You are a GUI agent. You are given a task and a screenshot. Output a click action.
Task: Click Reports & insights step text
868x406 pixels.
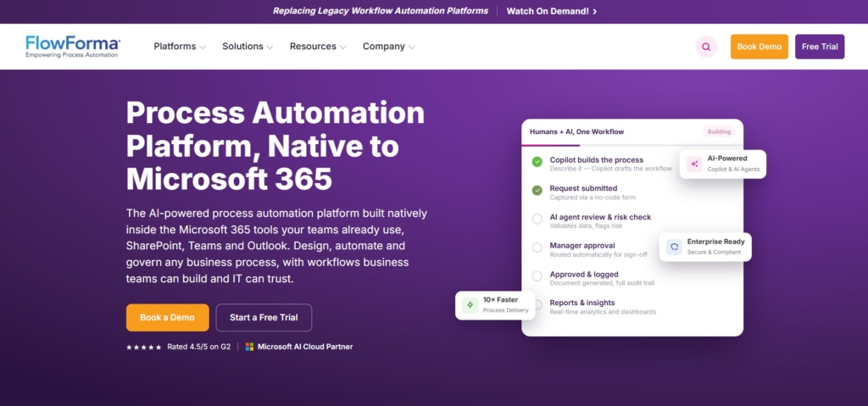point(582,303)
